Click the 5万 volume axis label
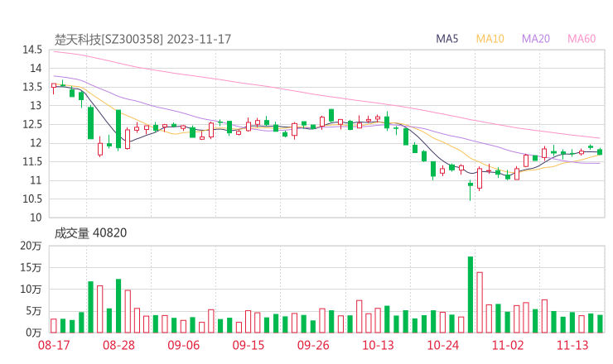 click(x=34, y=311)
